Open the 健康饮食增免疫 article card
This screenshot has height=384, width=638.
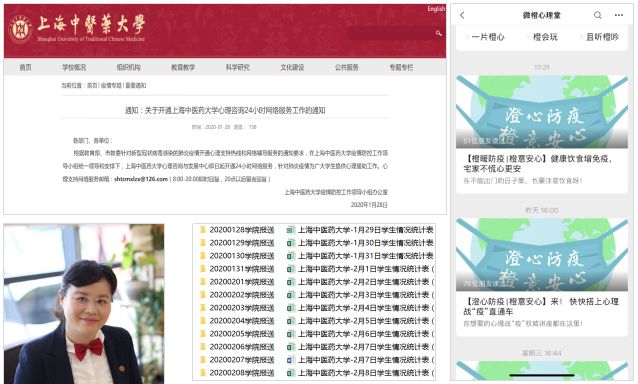tap(542, 134)
